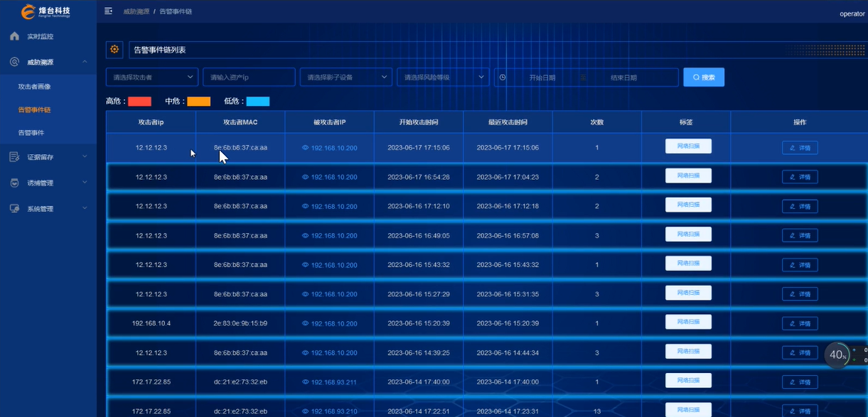Viewport: 868px width, 417px height.
Task: Open the 请选择风险等级 dropdown
Action: coord(443,77)
